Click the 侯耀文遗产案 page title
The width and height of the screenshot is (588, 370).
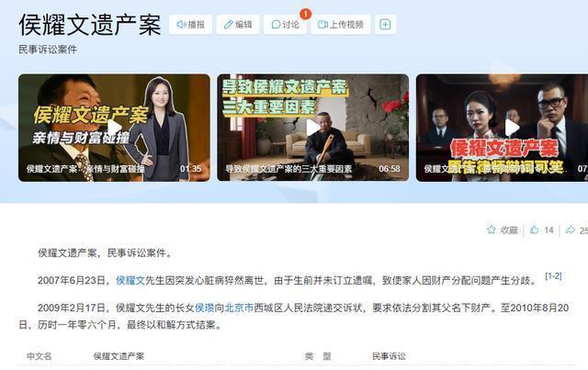click(x=90, y=25)
